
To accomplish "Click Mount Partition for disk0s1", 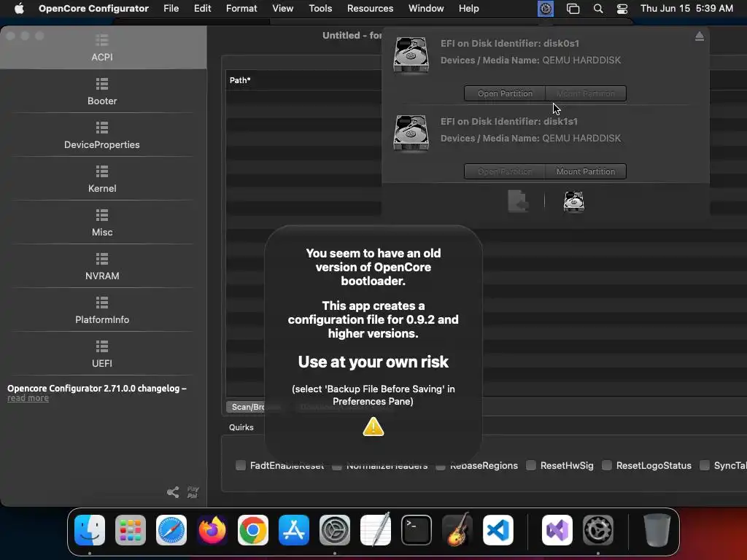I will coord(586,93).
